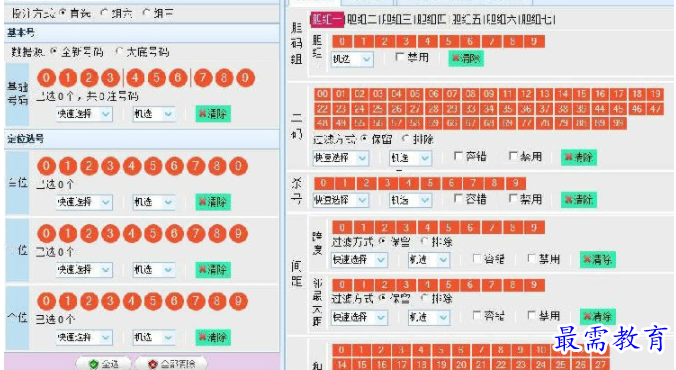676x370 pixels.
Task: Click 清除 button in 跨度 section
Action: coord(598,260)
